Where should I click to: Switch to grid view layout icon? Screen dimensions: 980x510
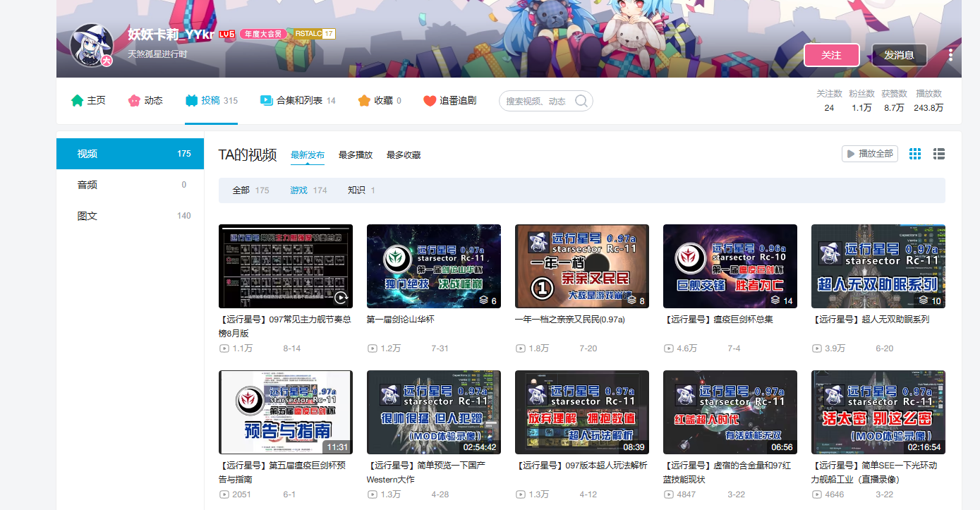[x=915, y=154]
